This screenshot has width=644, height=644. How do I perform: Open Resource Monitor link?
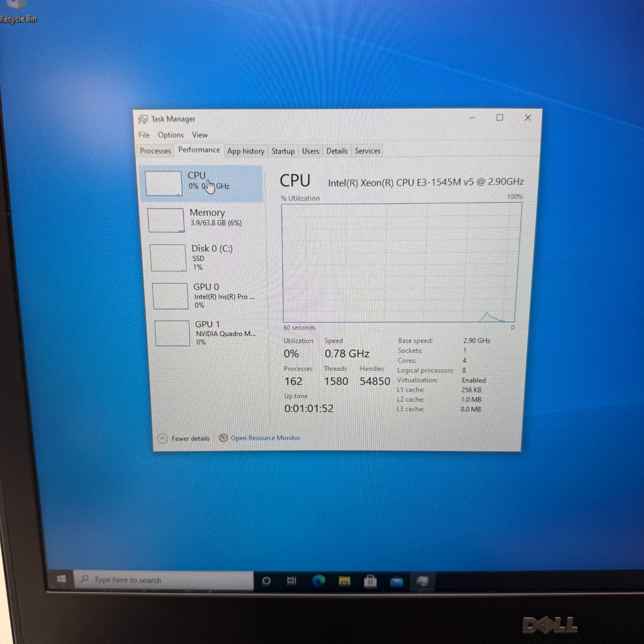[x=265, y=438]
